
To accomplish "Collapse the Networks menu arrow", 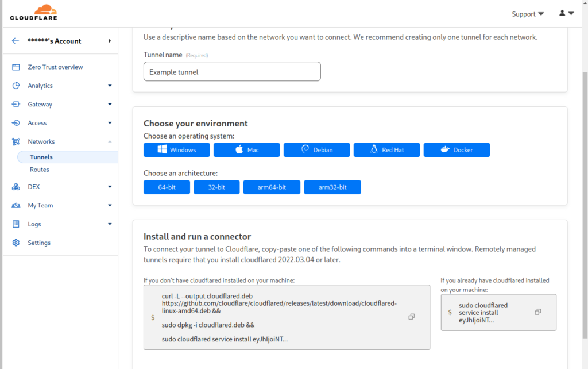I will [x=110, y=141].
